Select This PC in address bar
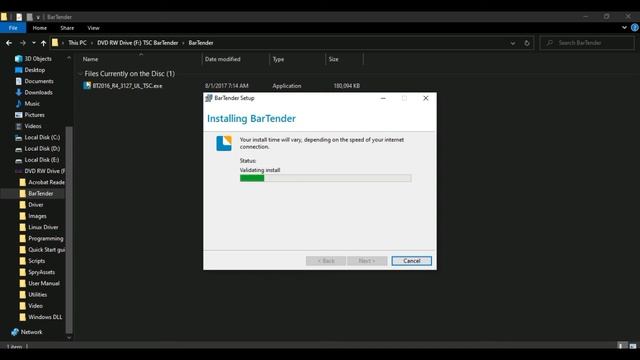 77,43
